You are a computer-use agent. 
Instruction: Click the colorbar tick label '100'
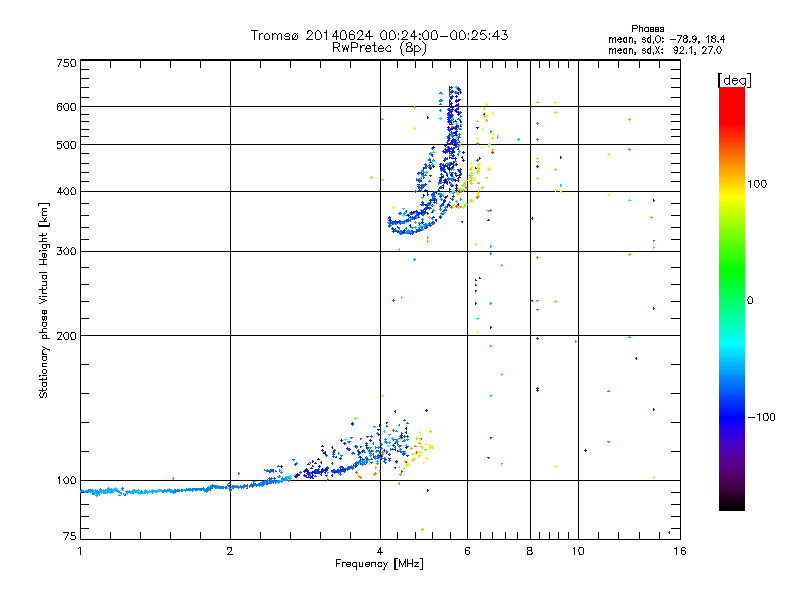(x=757, y=184)
